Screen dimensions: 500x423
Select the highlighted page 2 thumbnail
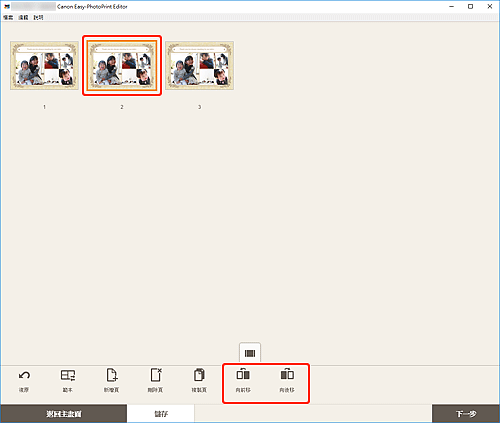pos(122,65)
